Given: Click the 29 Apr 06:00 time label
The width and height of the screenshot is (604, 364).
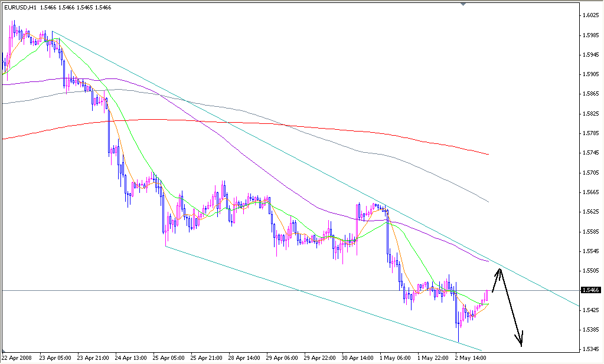Looking at the screenshot, I should click(282, 358).
